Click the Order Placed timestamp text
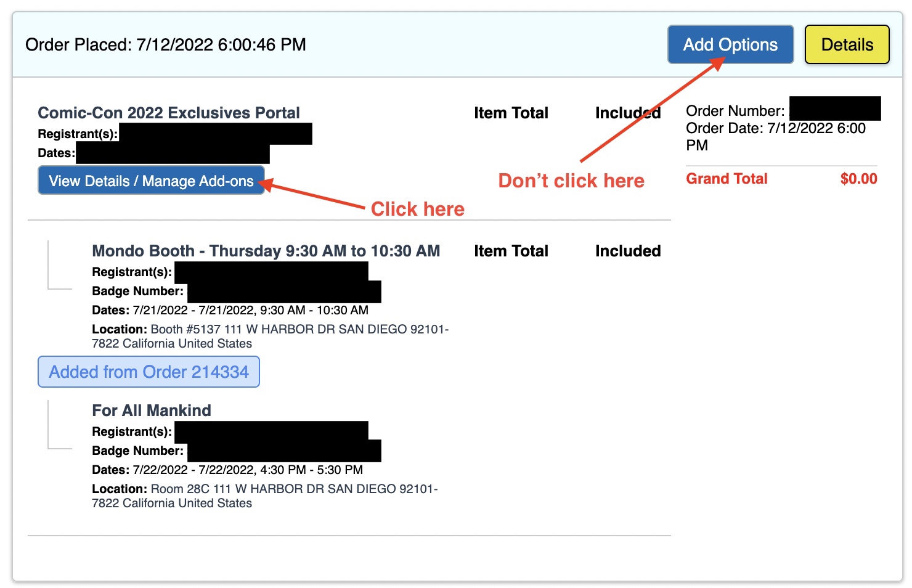The height and width of the screenshot is (588, 912). (166, 44)
